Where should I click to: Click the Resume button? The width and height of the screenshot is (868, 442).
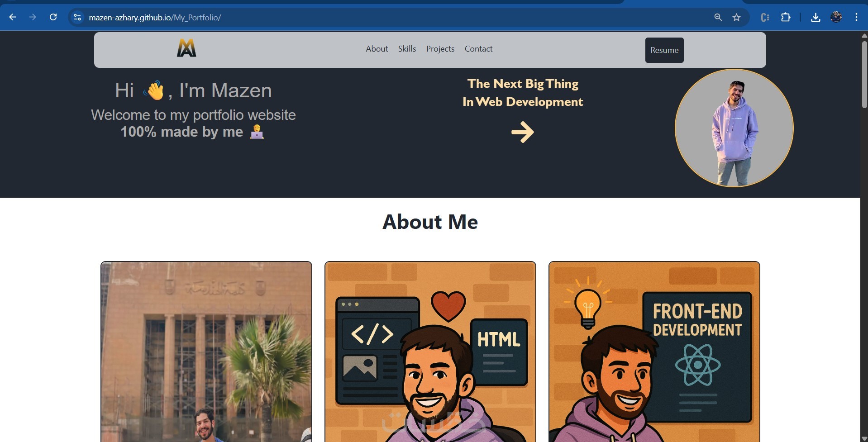click(664, 50)
